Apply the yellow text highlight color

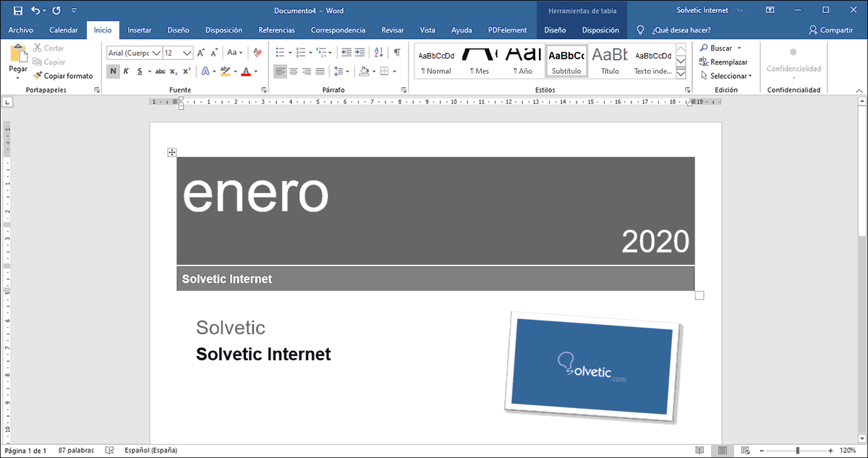(225, 71)
